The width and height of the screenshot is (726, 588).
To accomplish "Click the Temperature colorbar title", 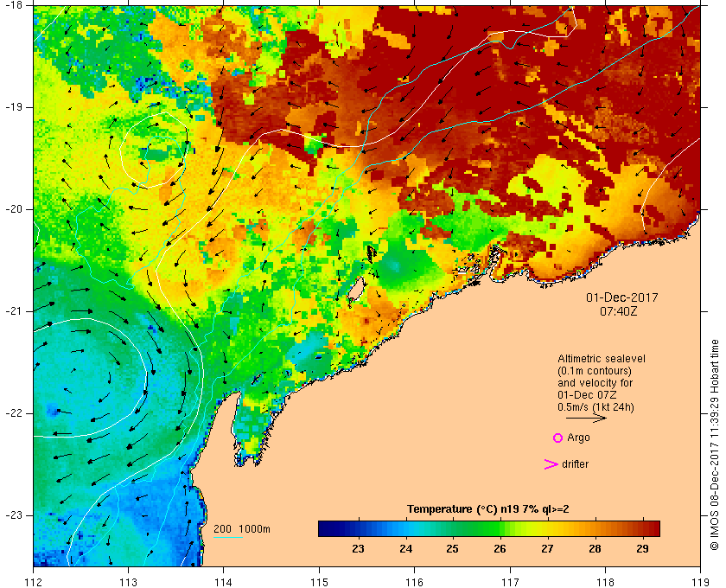I will [488, 509].
